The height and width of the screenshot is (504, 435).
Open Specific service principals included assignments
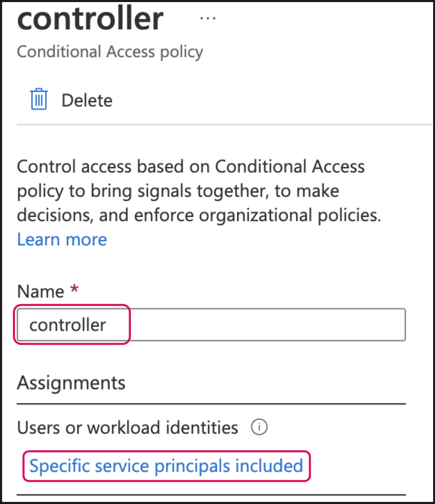pyautogui.click(x=166, y=466)
